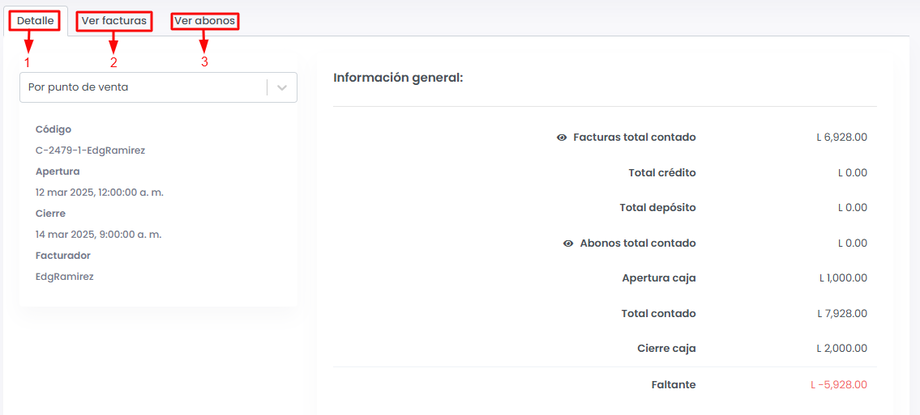Click the Apertura date 12 mar 2025
Viewport: 920px width, 415px height.
(x=98, y=193)
